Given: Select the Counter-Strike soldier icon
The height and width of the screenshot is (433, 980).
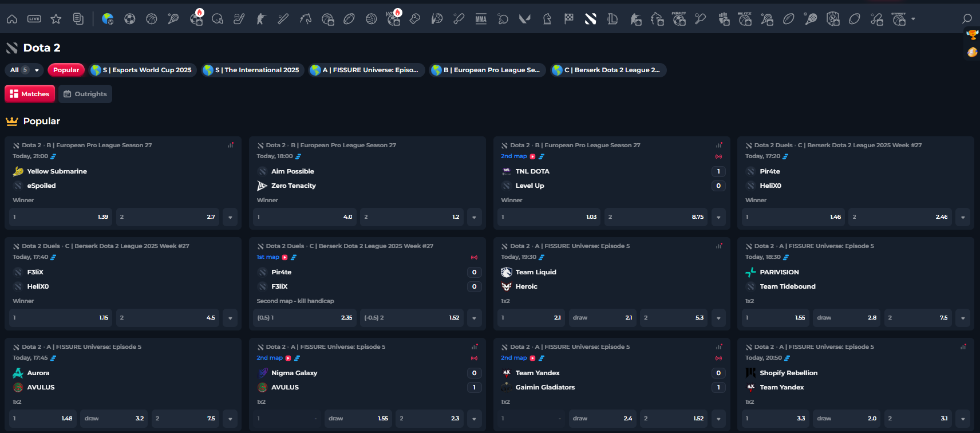Looking at the screenshot, I should pyautogui.click(x=261, y=19).
